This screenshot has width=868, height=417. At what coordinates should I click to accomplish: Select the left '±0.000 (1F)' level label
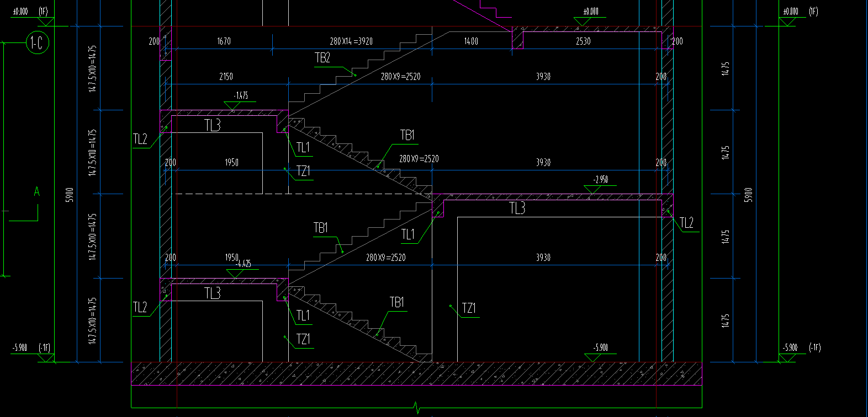coord(31,12)
